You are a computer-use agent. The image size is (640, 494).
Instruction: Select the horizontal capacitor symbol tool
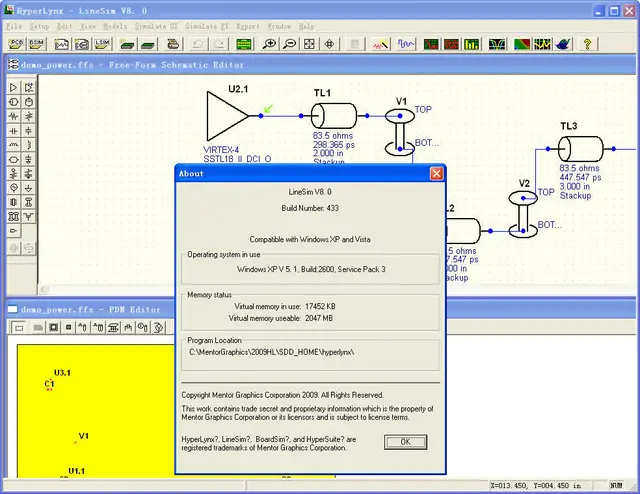click(13, 131)
